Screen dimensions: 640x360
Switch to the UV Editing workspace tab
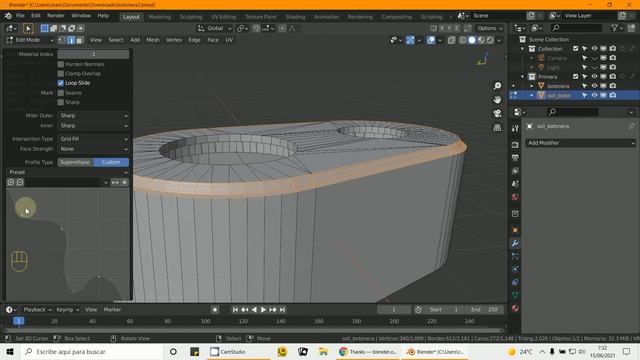(x=224, y=17)
